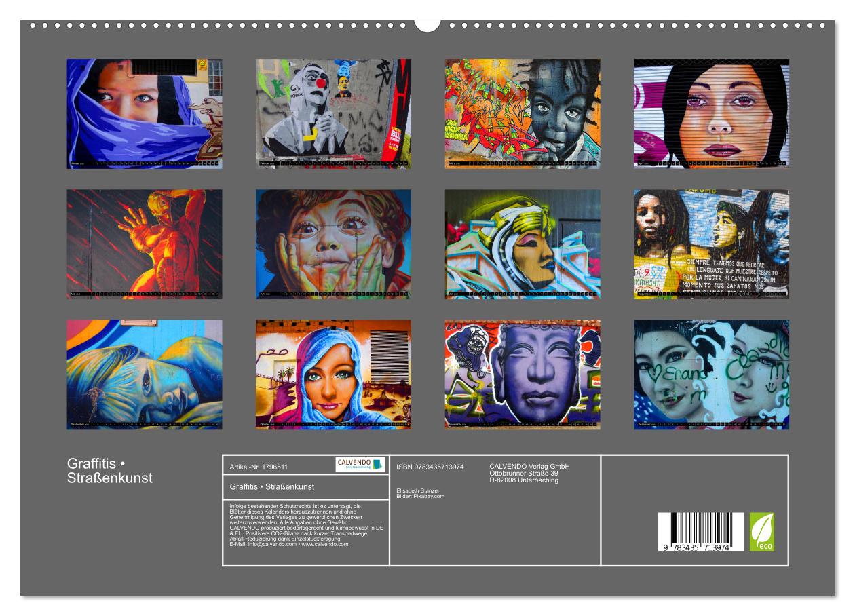Screen dimensions: 855x616
Task: Select the mural with Spanish text thumbnail
Action: 711,244
